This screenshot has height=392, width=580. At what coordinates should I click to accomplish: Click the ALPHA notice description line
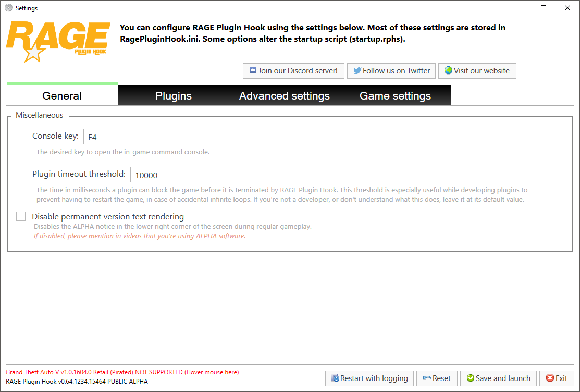[172, 227]
